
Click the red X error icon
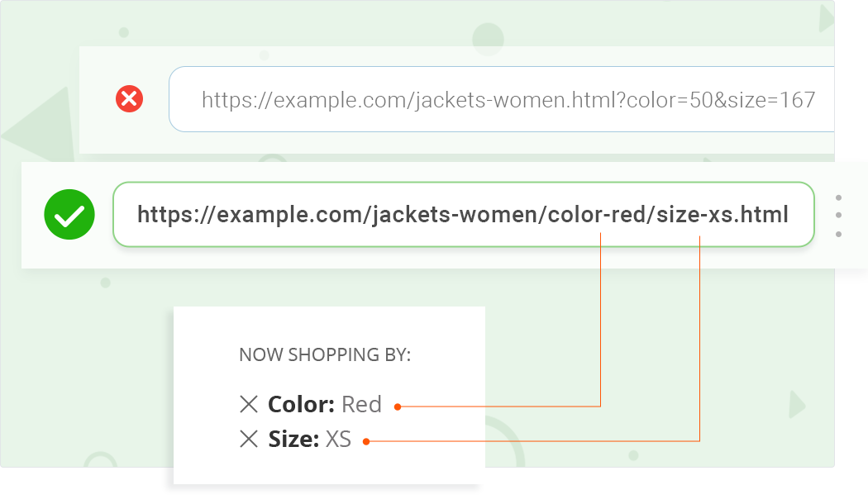point(129,100)
